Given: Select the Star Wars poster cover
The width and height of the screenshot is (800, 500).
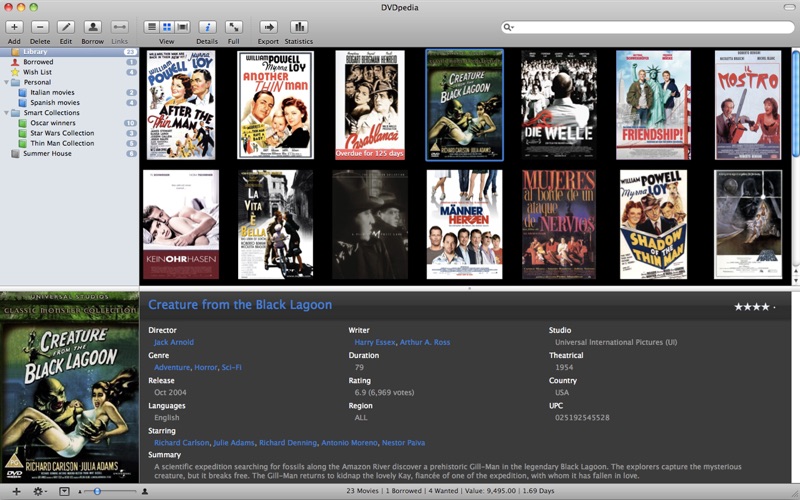Looking at the screenshot, I should (x=748, y=224).
